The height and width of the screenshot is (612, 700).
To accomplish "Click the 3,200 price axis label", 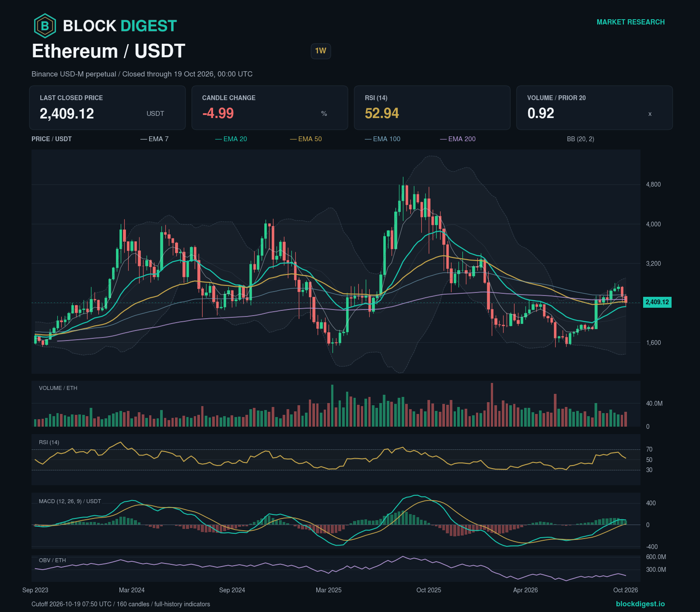I will point(653,264).
